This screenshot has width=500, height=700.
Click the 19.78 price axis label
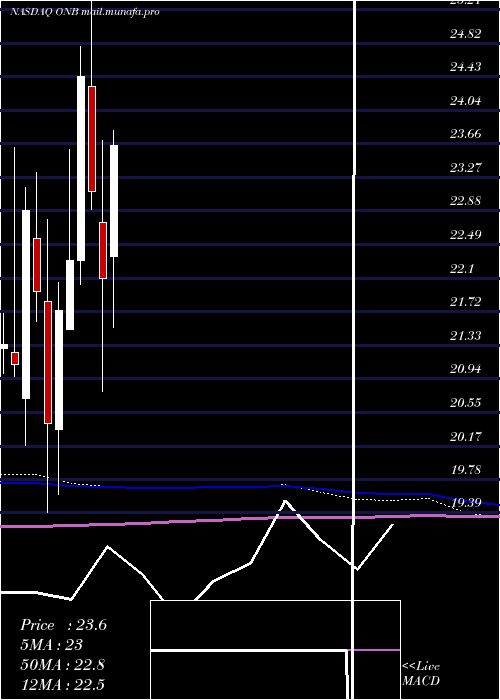[465, 470]
